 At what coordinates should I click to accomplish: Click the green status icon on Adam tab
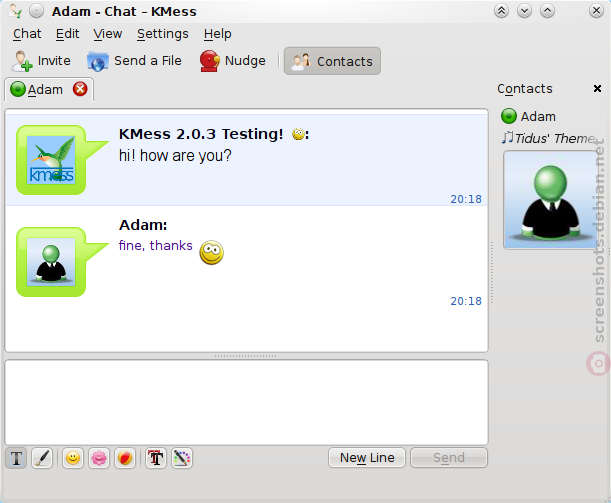tap(18, 89)
